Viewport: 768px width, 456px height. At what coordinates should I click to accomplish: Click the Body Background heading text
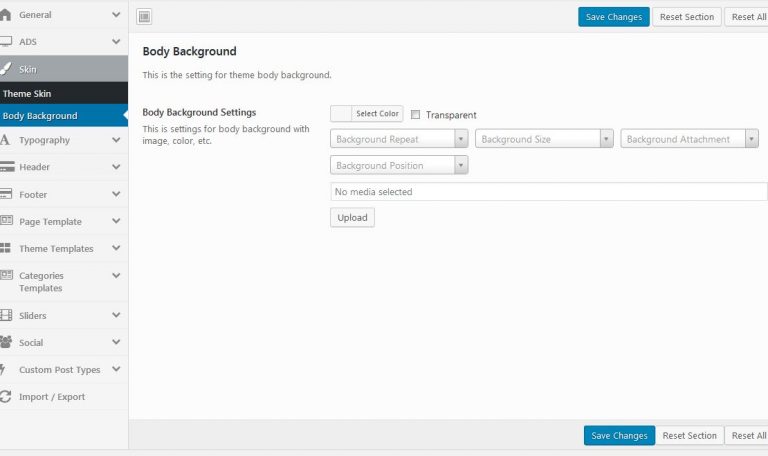click(x=190, y=51)
